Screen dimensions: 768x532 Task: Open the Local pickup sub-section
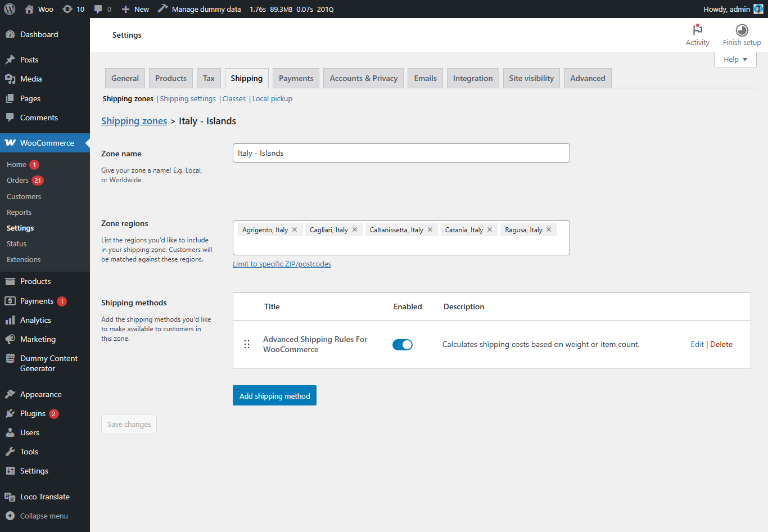click(272, 98)
